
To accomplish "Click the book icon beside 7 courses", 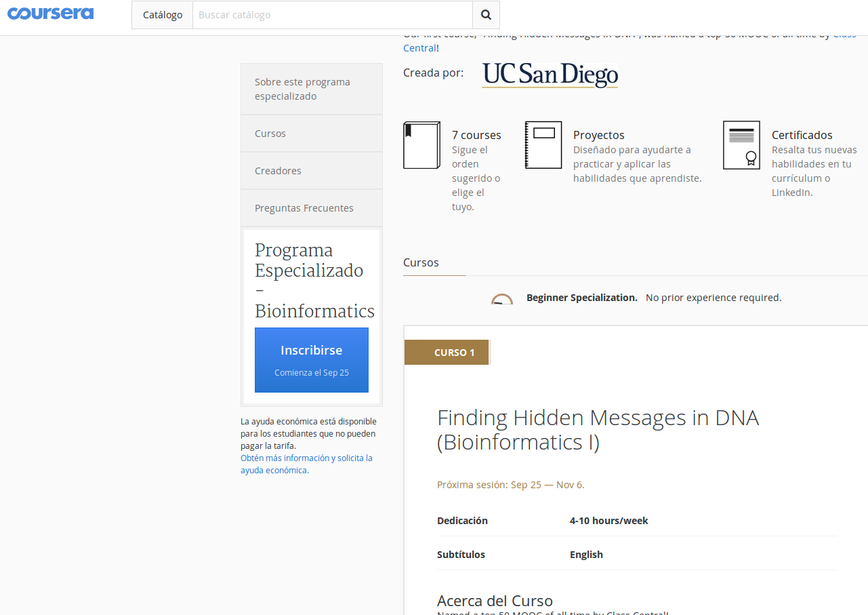I will click(x=422, y=145).
